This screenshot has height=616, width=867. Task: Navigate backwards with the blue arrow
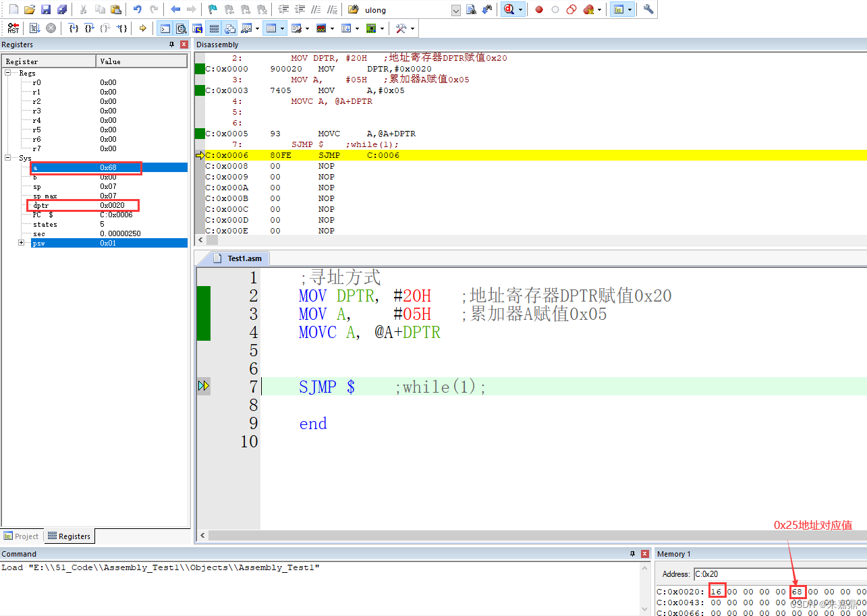(x=175, y=9)
